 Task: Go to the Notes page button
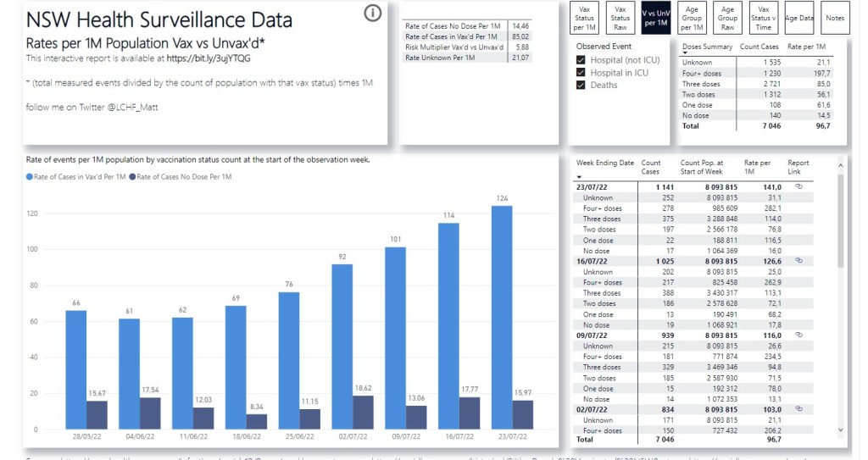834,18
